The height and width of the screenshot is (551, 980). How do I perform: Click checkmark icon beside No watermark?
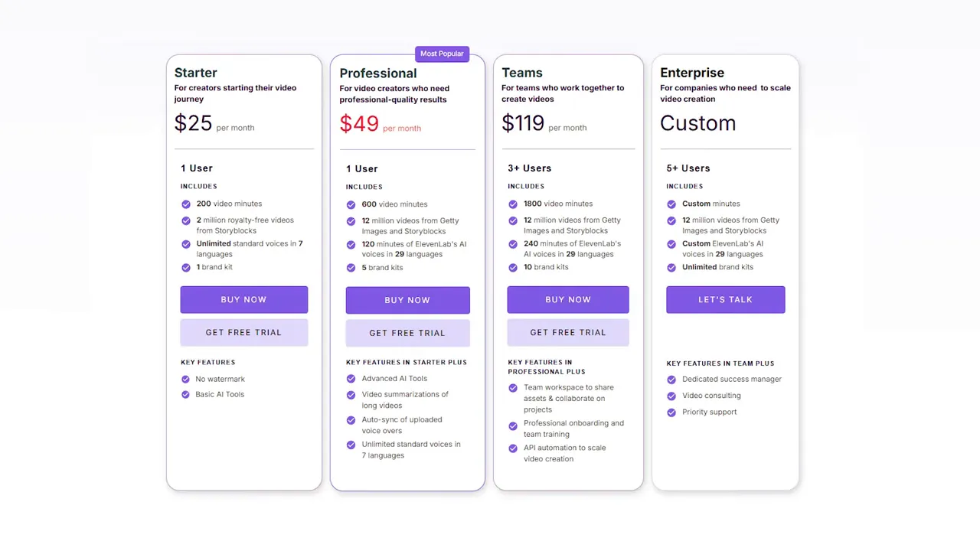185,380
